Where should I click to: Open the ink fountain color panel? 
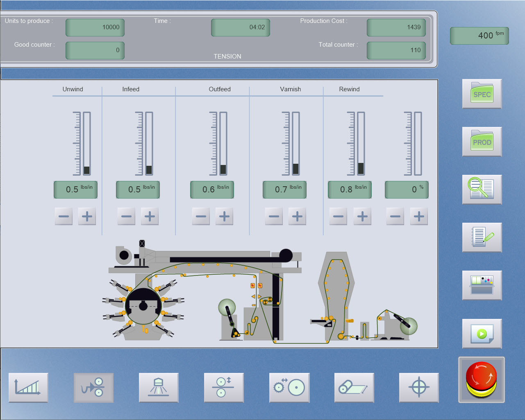[482, 285]
